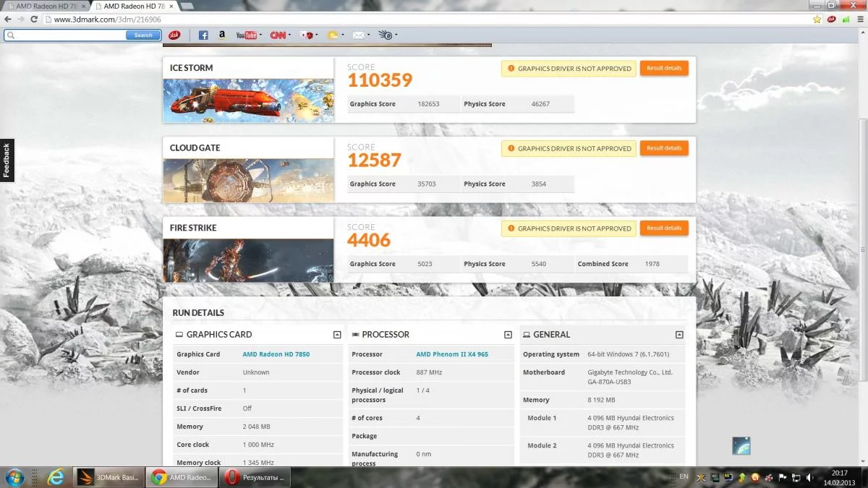Open CNN toolbar dropdown arrow
Screen dimensions: 868x488
289,35
